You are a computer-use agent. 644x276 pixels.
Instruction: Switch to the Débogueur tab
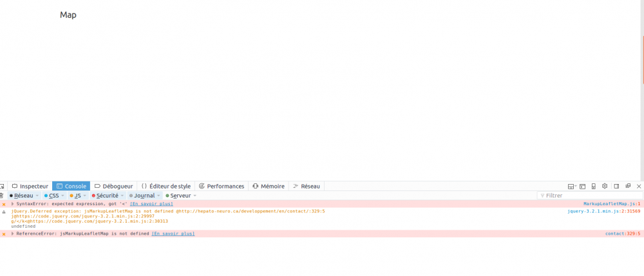(113, 186)
